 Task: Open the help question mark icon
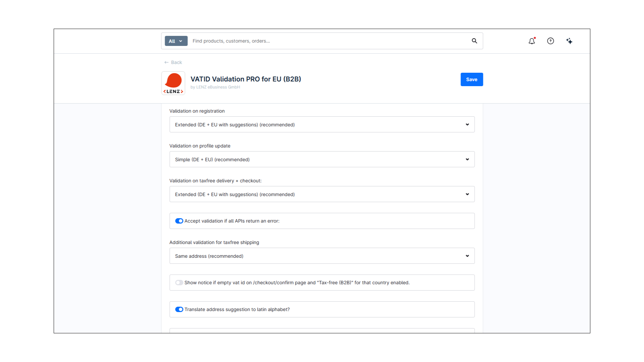pyautogui.click(x=550, y=41)
